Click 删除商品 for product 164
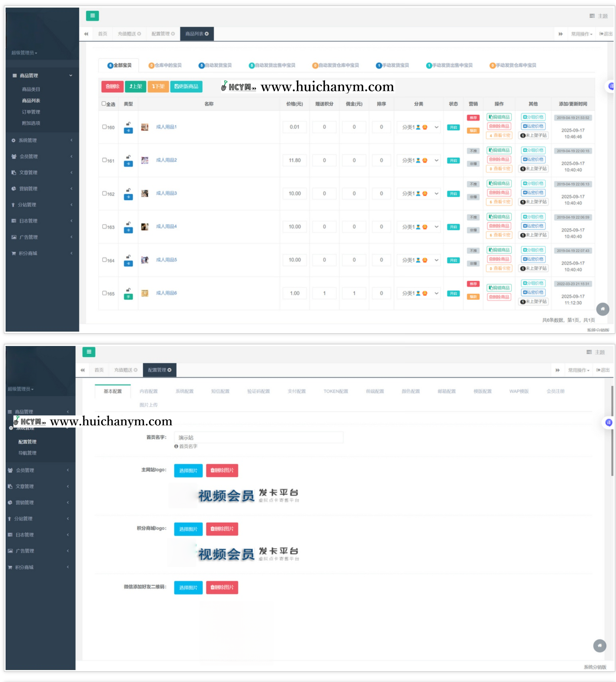Screen dimensions: 616x682 (x=499, y=259)
